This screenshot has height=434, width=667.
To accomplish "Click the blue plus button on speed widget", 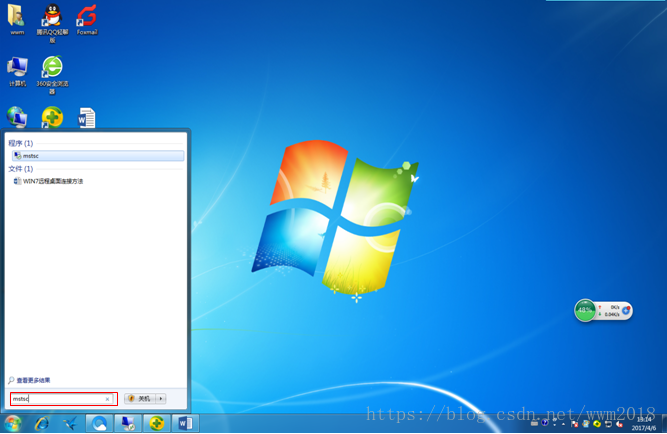I will coord(626,311).
